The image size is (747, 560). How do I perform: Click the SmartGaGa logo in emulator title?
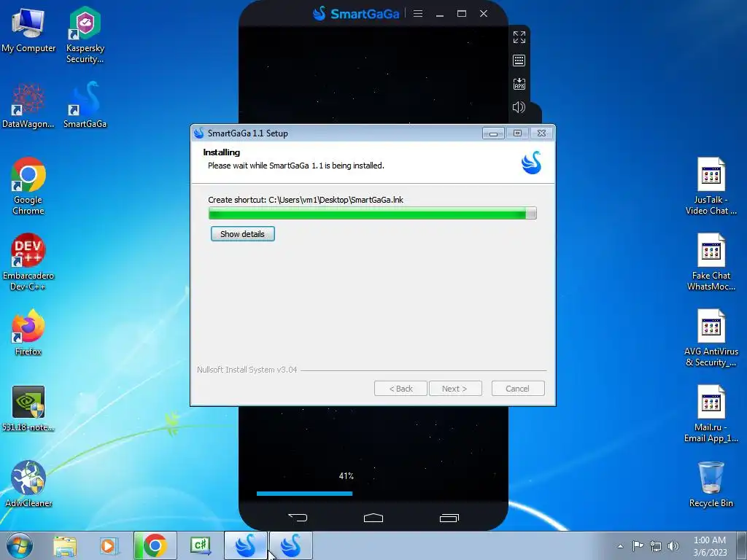pyautogui.click(x=356, y=13)
